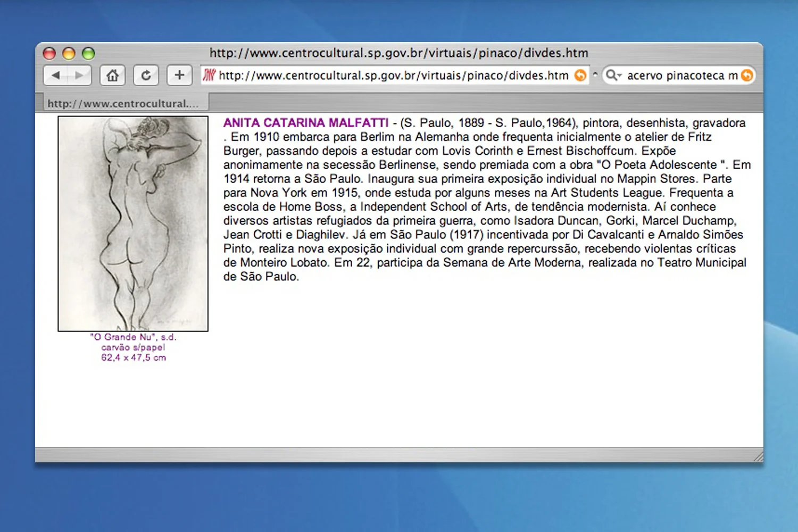Zoom the window with green button
The height and width of the screenshot is (532, 798).
pos(88,53)
